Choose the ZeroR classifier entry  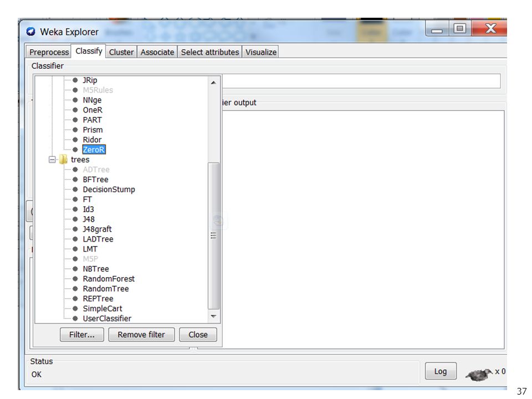94,150
